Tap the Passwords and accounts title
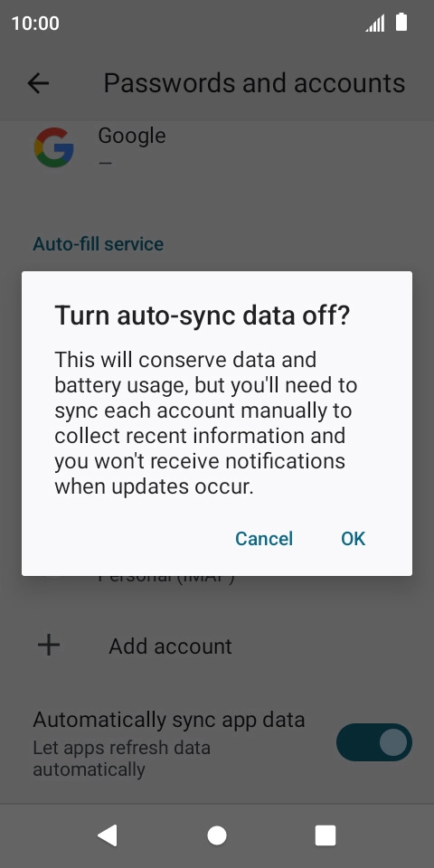Image resolution: width=434 pixels, height=868 pixels. (255, 83)
